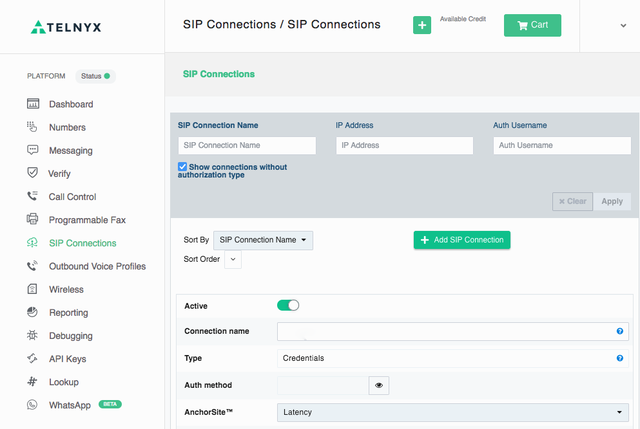Click the Dashboard sidebar icon

click(x=33, y=104)
